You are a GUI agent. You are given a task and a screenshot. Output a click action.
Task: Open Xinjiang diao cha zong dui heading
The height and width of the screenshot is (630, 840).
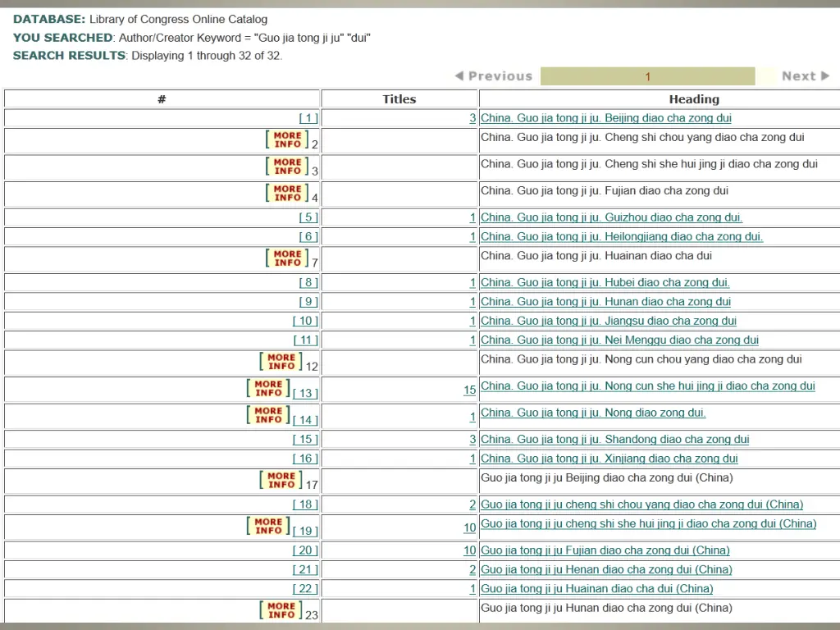click(x=609, y=459)
